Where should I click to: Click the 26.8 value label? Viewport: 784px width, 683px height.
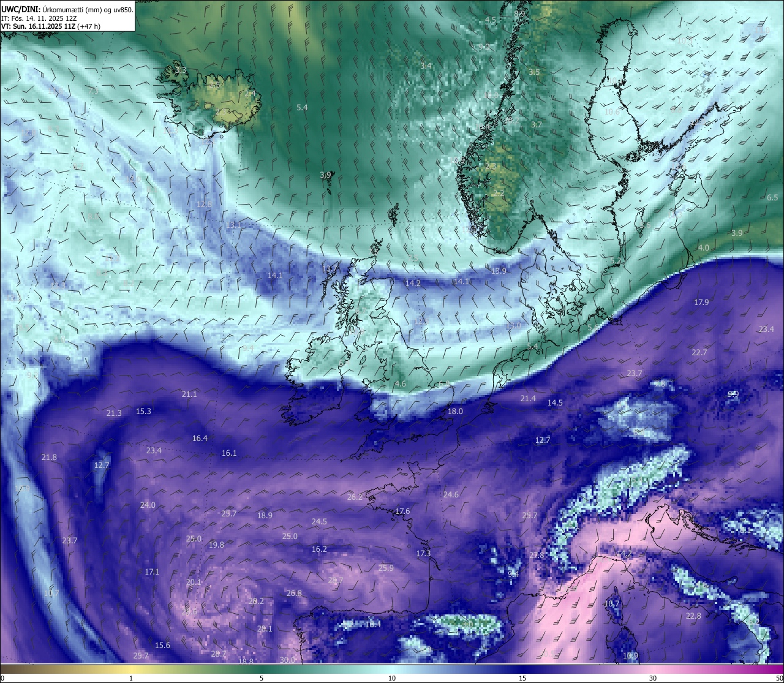pos(294,593)
